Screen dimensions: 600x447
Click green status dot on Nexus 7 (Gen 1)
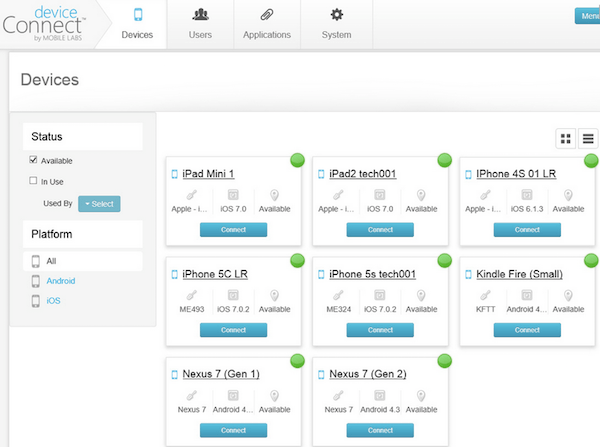point(297,361)
